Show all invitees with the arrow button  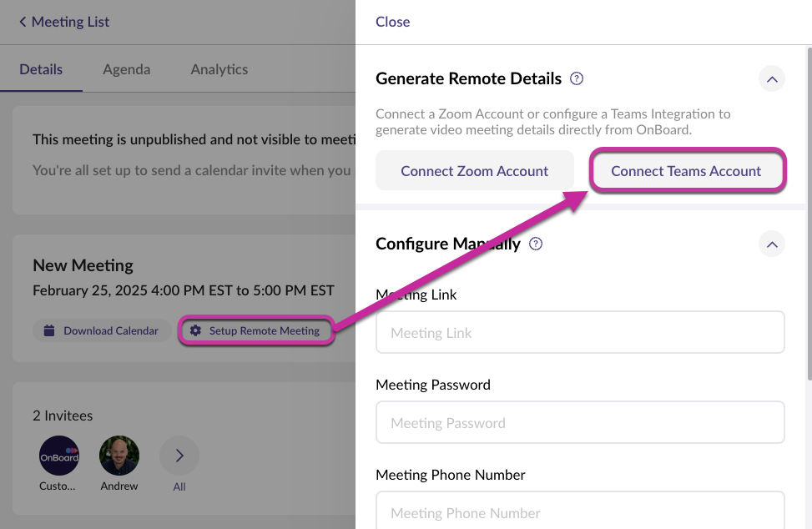click(179, 456)
